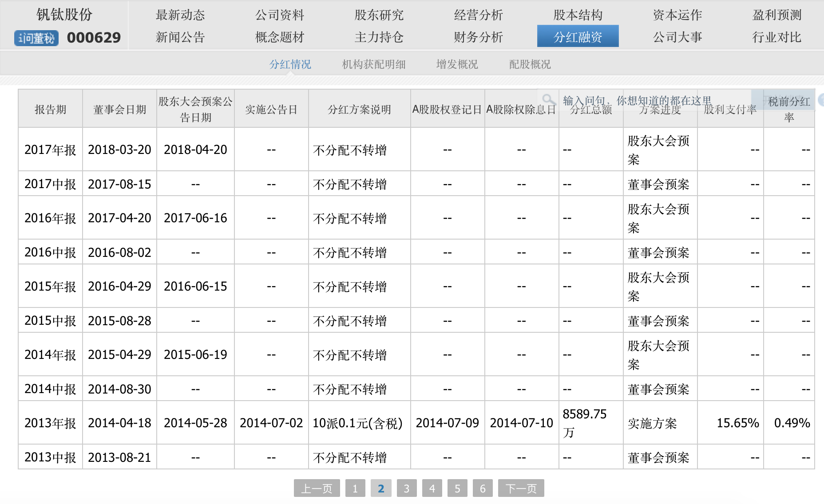
Task: Select the 2013中报 row label
Action: (50, 457)
